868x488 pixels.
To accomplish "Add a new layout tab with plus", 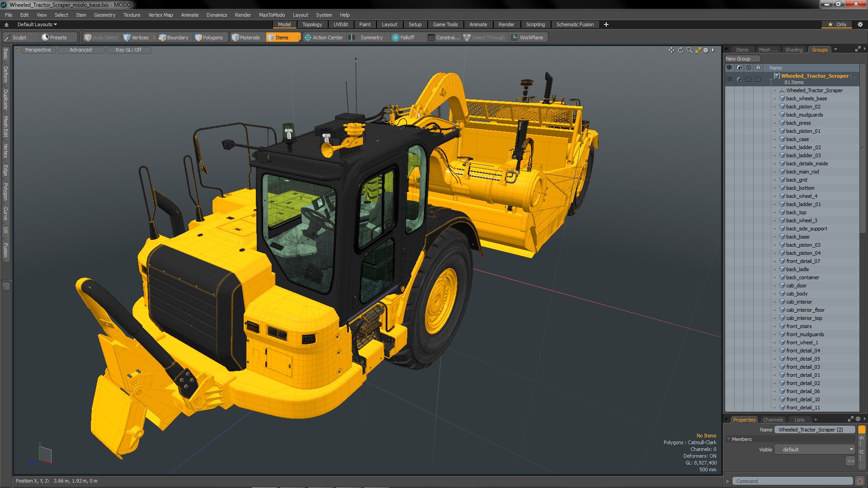I will (x=606, y=24).
